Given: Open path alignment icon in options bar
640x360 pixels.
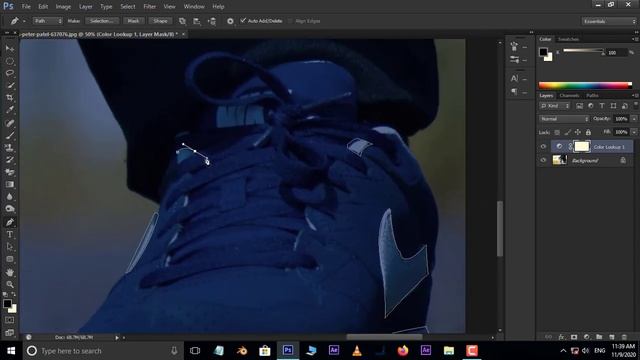Looking at the screenshot, I should [197, 21].
